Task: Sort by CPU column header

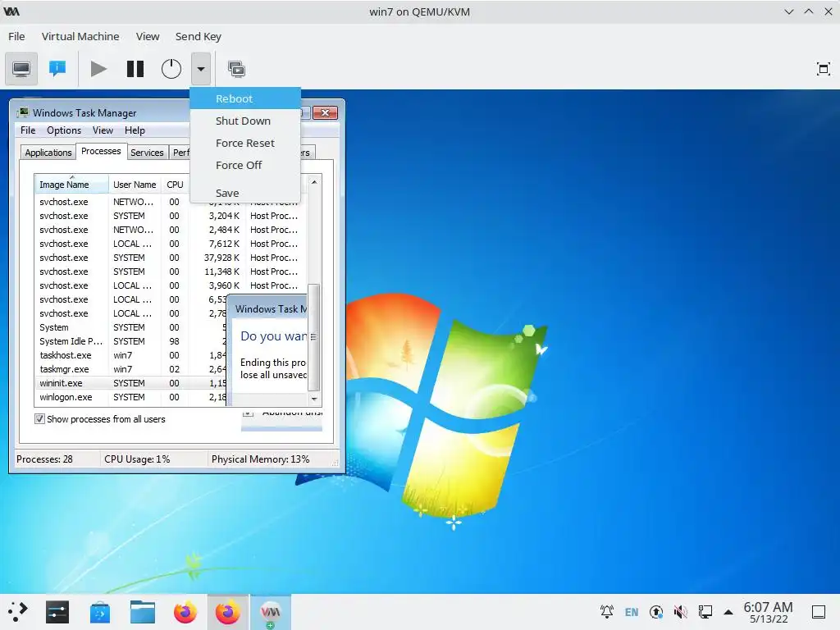Action: pos(175,185)
